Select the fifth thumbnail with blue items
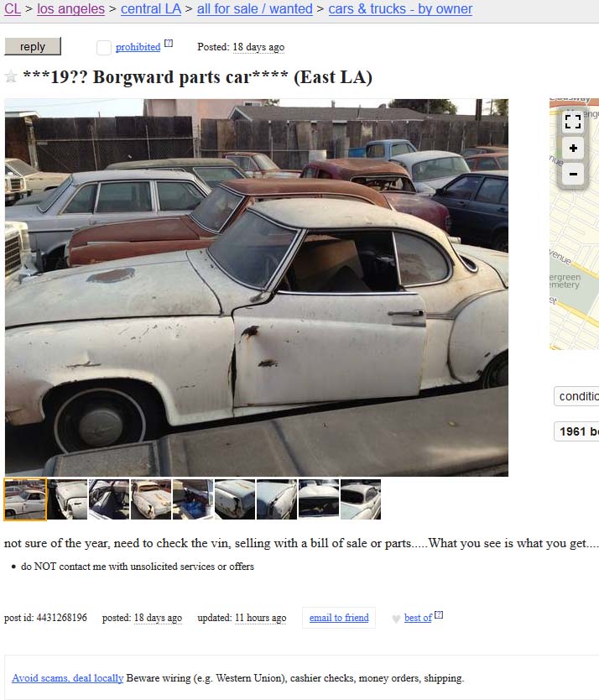The width and height of the screenshot is (599, 700). click(x=193, y=499)
